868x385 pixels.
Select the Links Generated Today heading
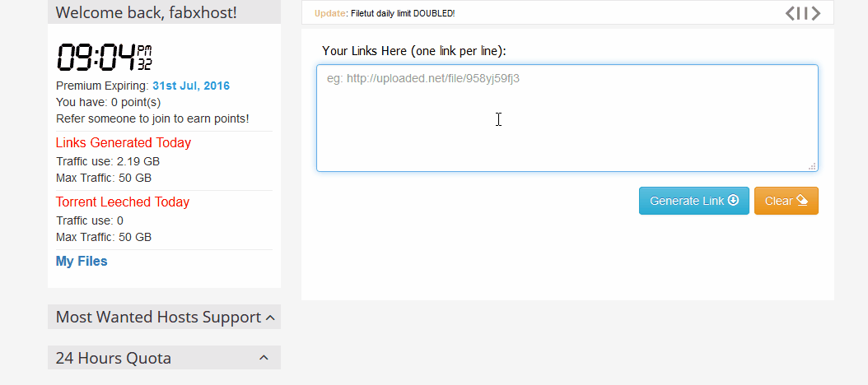tap(124, 143)
